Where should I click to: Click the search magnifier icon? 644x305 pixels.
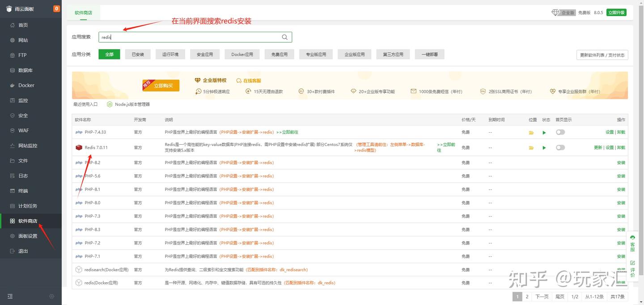285,37
